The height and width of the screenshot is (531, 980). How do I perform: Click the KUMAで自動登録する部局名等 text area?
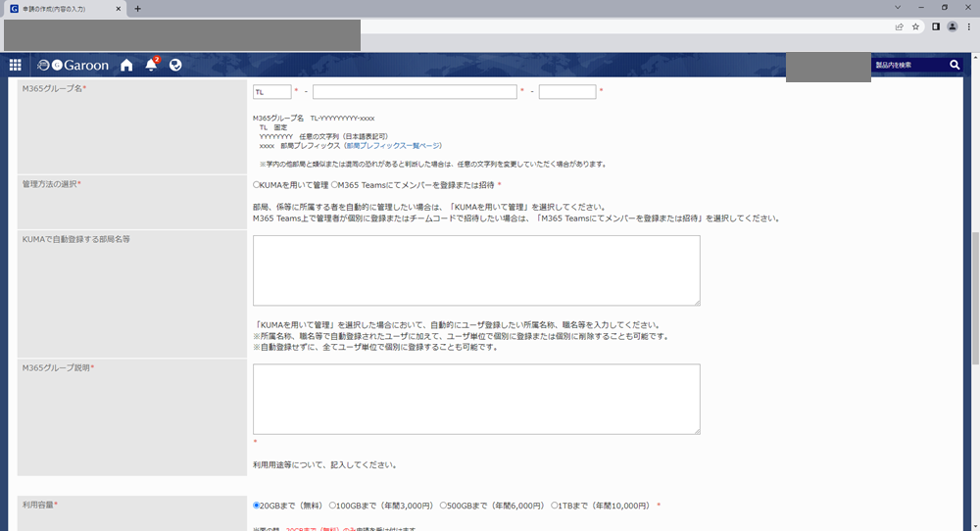click(476, 270)
